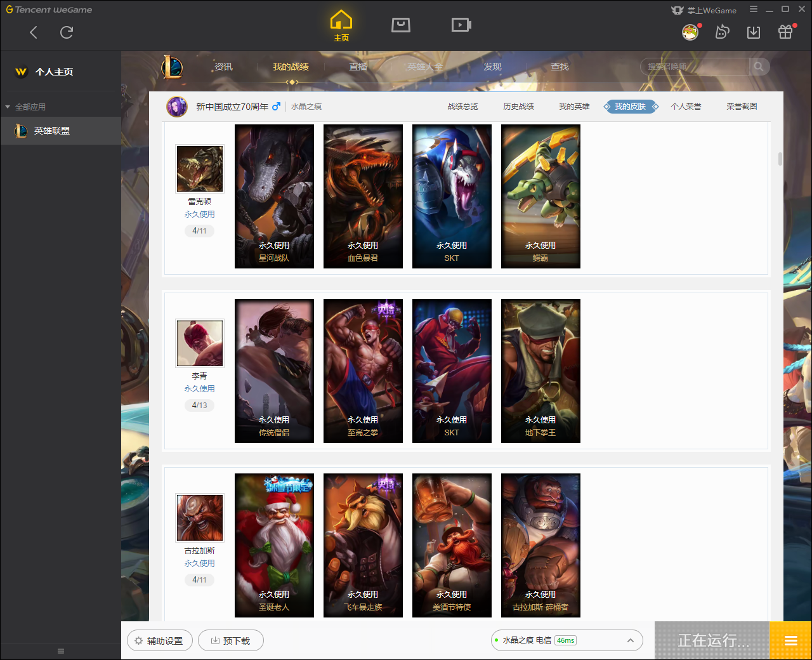Screen dimensions: 812x660
Task: Open the 飞车暴走族 skin card
Action: tap(363, 545)
